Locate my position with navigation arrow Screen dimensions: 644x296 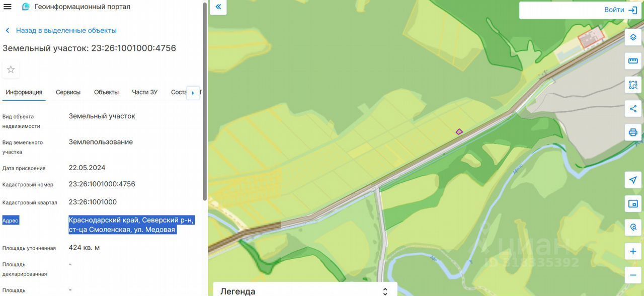click(x=633, y=180)
